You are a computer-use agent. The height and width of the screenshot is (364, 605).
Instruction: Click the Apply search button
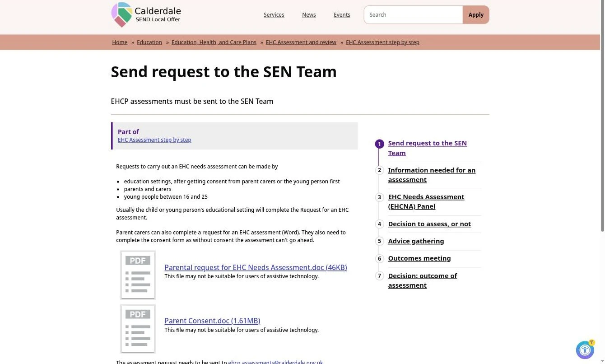476,15
